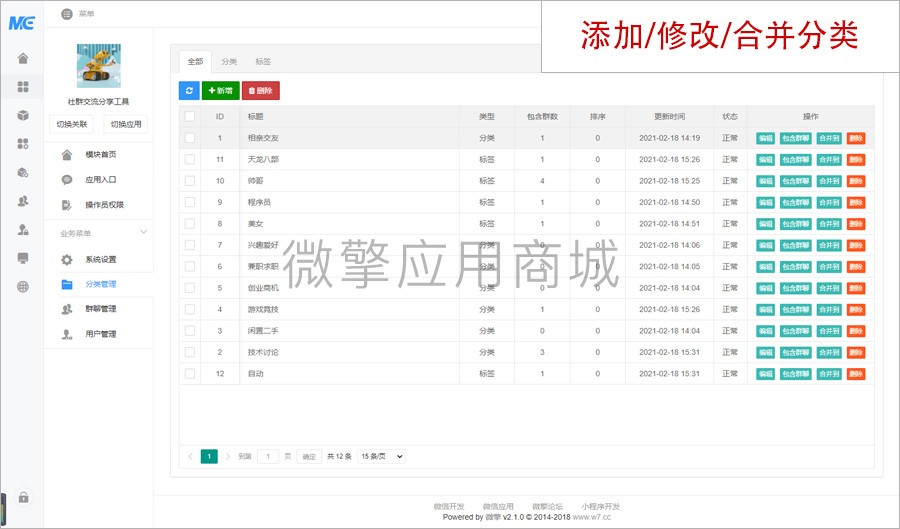Open the squares-with-gear icon in rail
The width and height of the screenshot is (900, 529).
[23, 143]
